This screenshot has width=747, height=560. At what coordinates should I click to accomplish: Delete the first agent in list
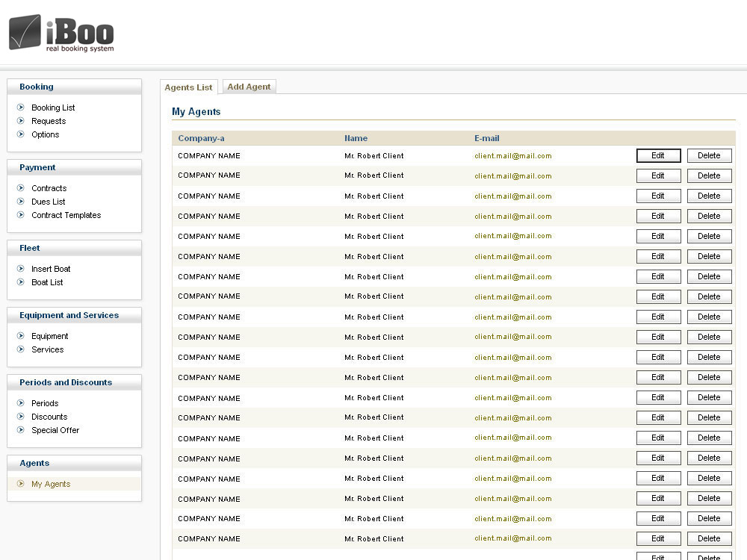click(709, 155)
